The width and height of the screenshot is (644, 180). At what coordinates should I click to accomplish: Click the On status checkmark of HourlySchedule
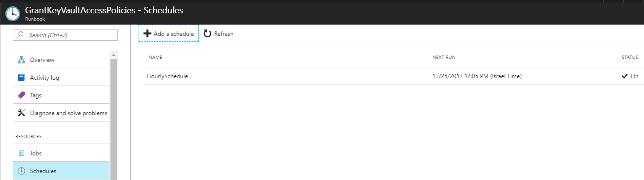click(x=625, y=76)
